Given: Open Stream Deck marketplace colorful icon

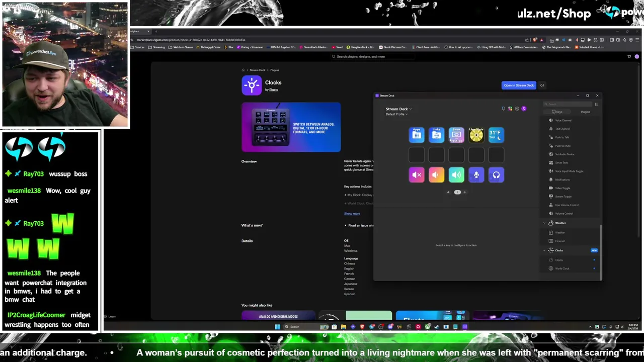Looking at the screenshot, I should tap(510, 109).
